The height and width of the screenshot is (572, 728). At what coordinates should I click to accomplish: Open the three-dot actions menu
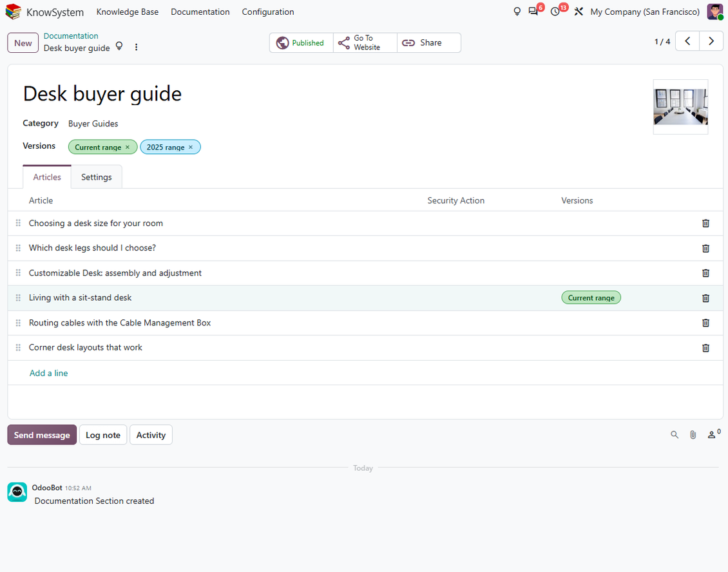[136, 47]
